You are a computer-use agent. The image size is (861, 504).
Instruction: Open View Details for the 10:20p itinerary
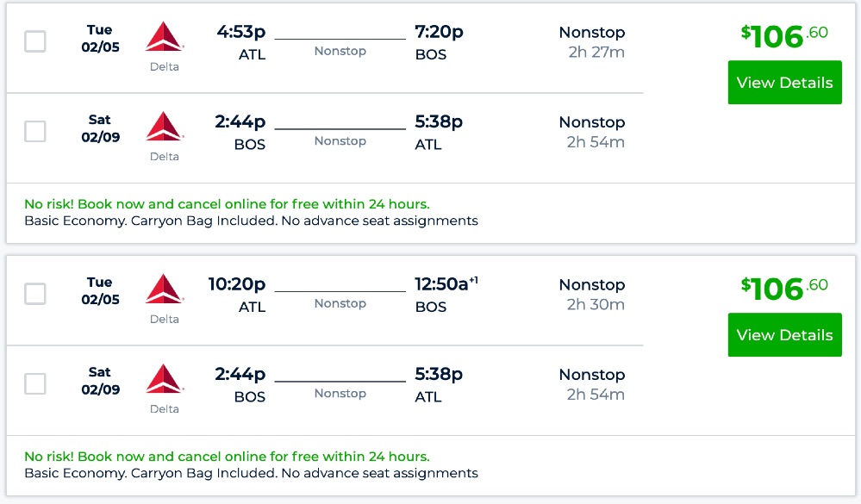[784, 335]
